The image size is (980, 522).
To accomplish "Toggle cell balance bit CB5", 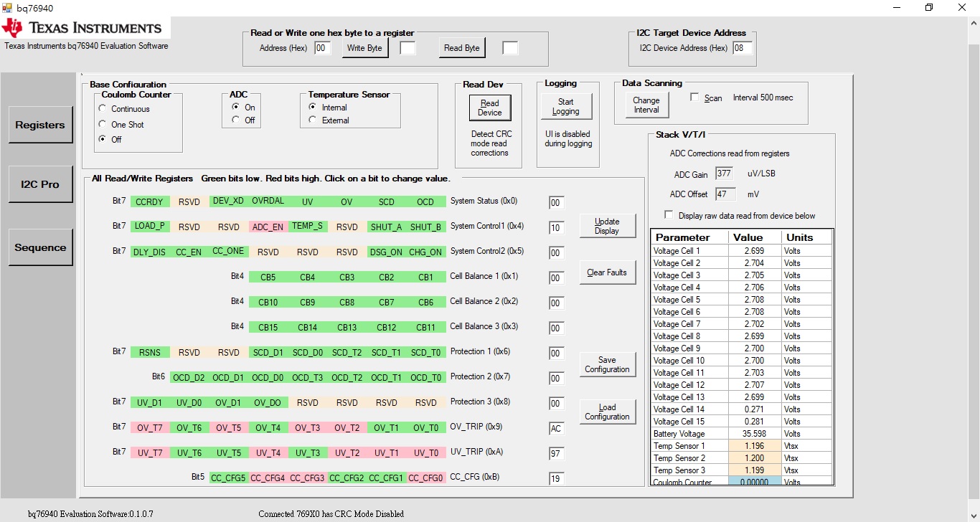I will [268, 277].
